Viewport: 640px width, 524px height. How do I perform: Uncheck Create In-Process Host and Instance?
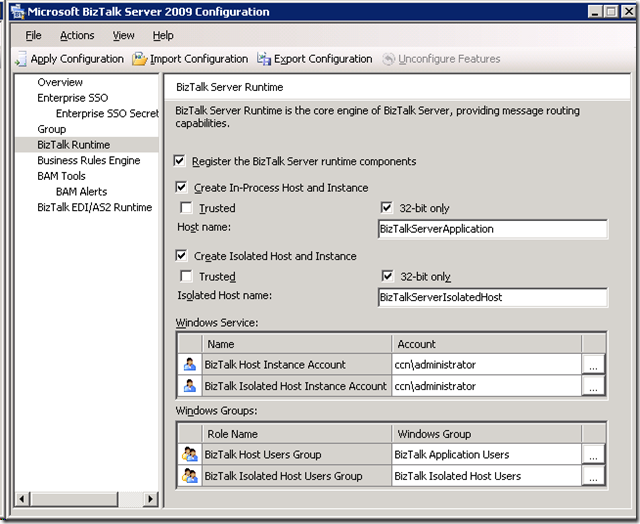tap(181, 187)
